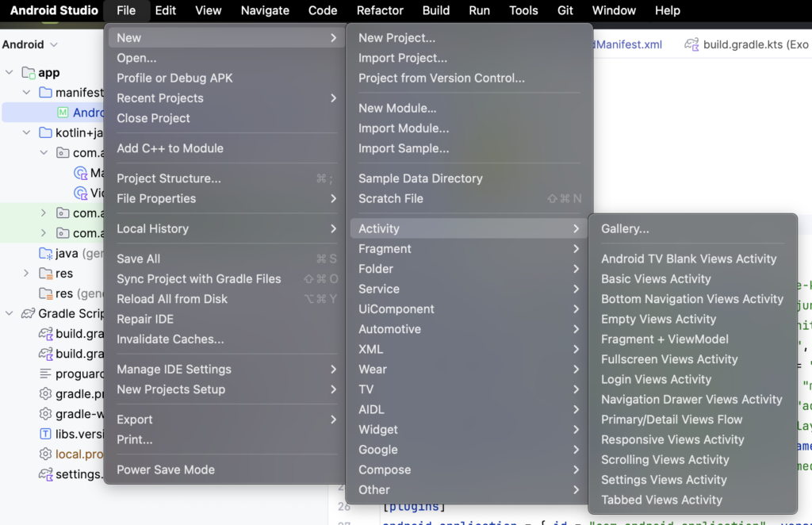Open the File Properties submenu
This screenshot has height=525, width=812.
[226, 198]
